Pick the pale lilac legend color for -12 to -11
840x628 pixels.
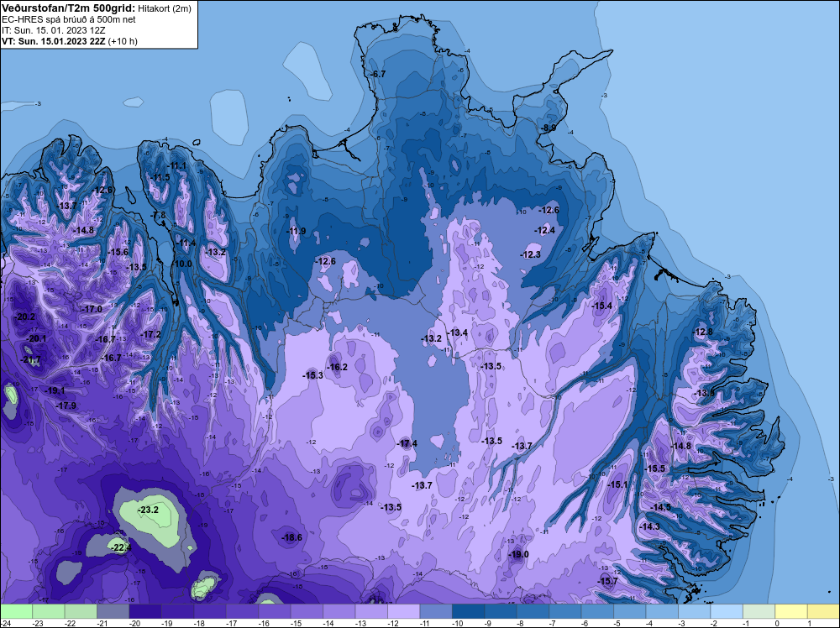404,611
